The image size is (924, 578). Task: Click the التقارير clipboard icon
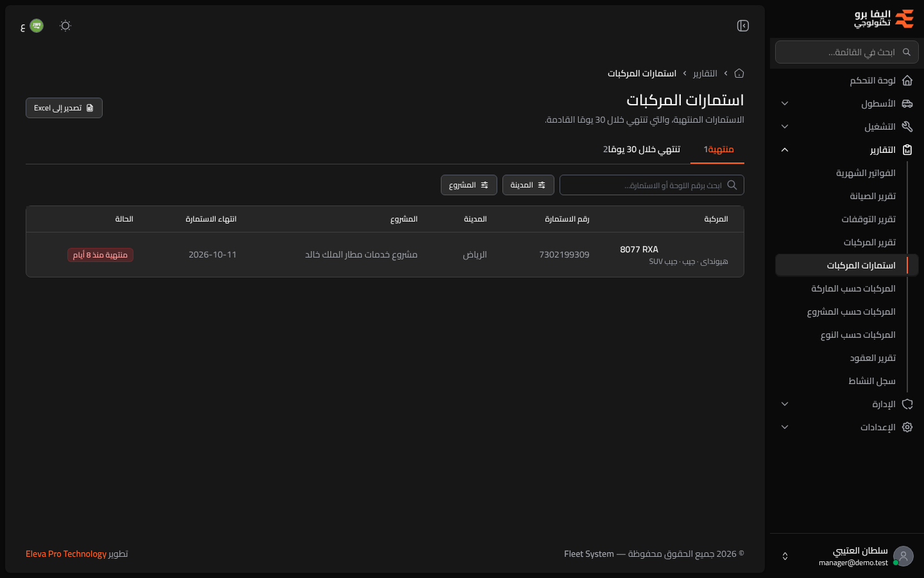click(907, 150)
